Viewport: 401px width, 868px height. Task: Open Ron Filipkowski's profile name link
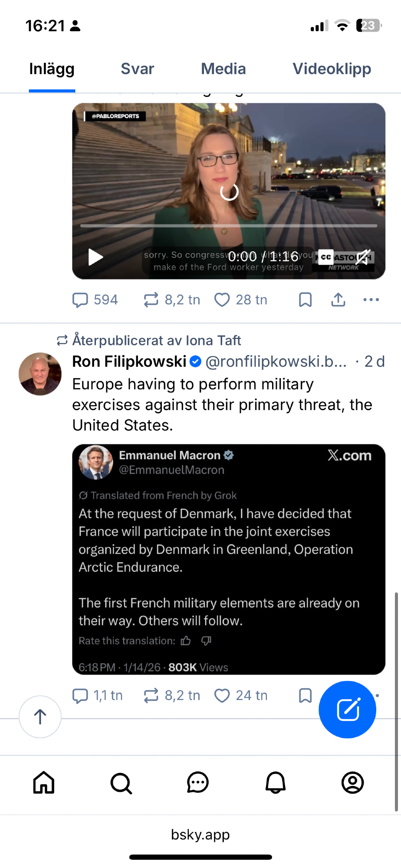(129, 361)
